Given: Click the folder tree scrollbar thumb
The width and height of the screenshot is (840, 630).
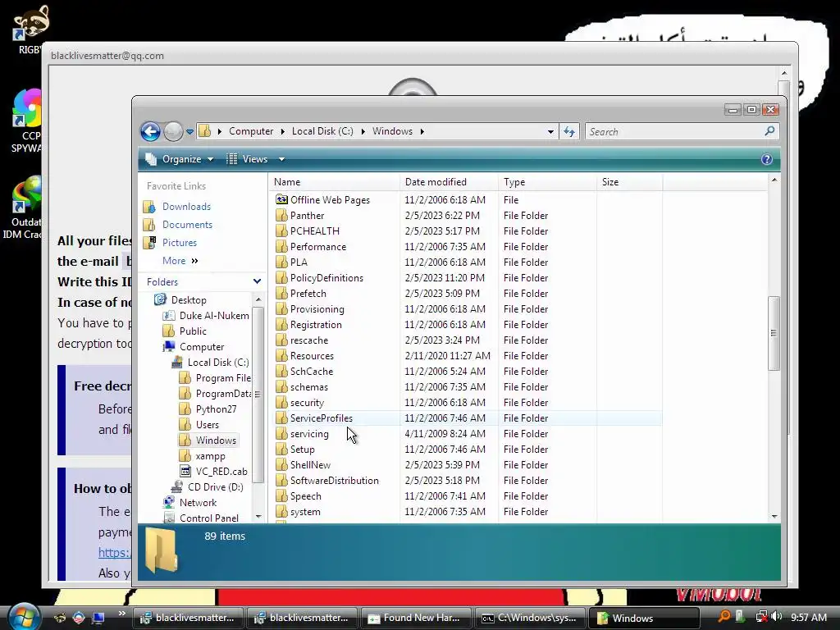Looking at the screenshot, I should point(258,395).
